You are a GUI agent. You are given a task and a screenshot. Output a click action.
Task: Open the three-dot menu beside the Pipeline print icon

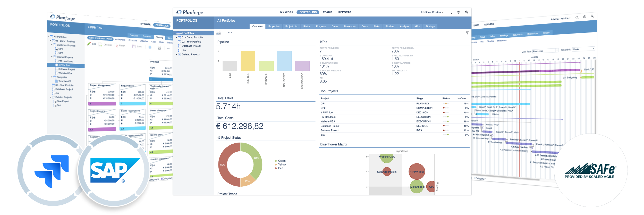pos(230,33)
